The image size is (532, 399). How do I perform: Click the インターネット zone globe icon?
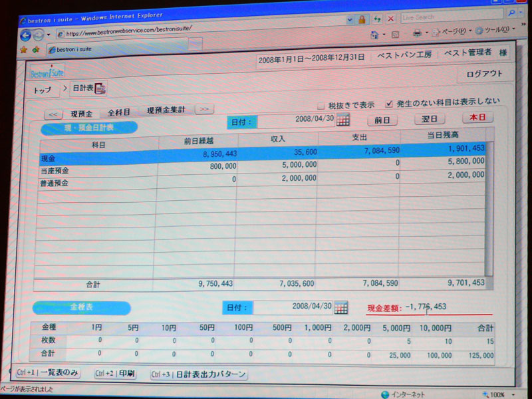click(385, 394)
